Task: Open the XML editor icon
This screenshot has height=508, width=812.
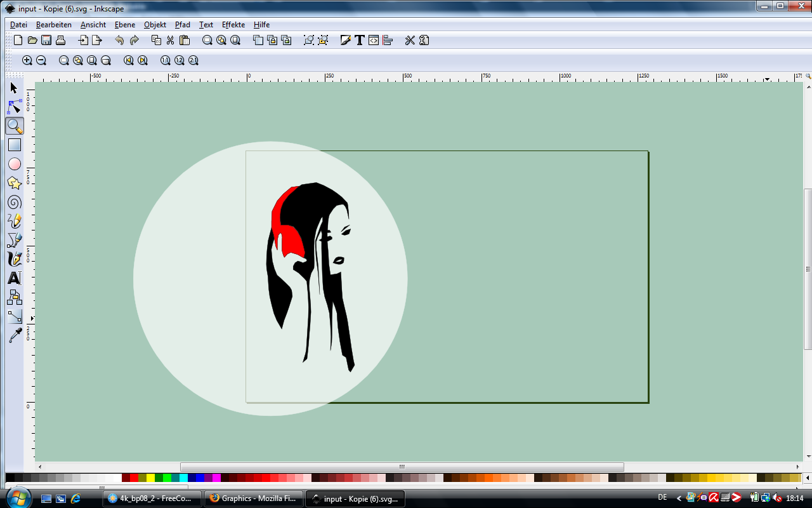Action: pyautogui.click(x=374, y=40)
